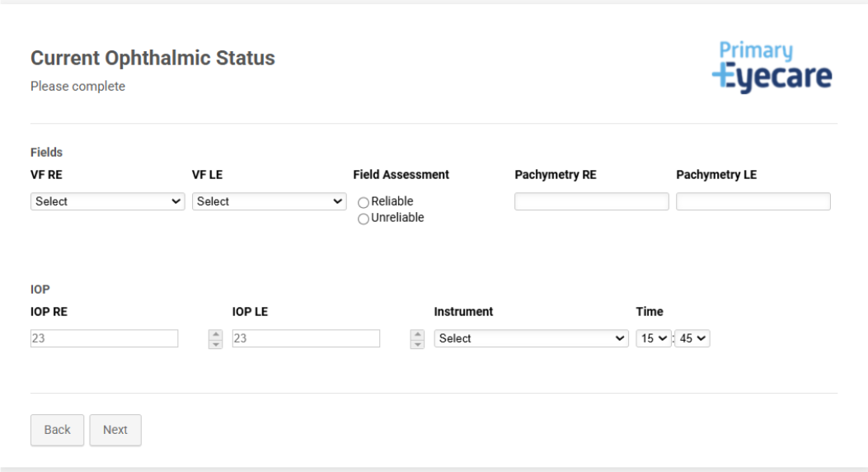This screenshot has width=868, height=472.
Task: Select the Unreliable field assessment option
Action: click(x=364, y=219)
